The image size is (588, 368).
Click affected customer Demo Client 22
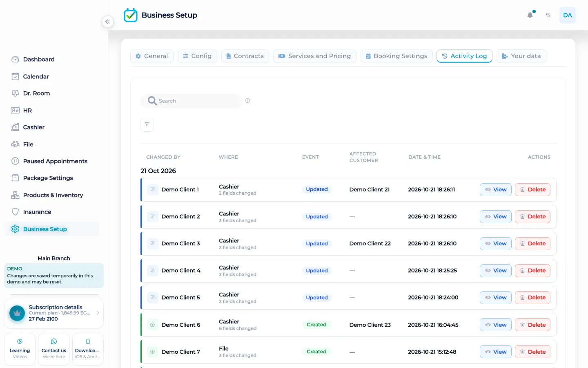pyautogui.click(x=370, y=244)
